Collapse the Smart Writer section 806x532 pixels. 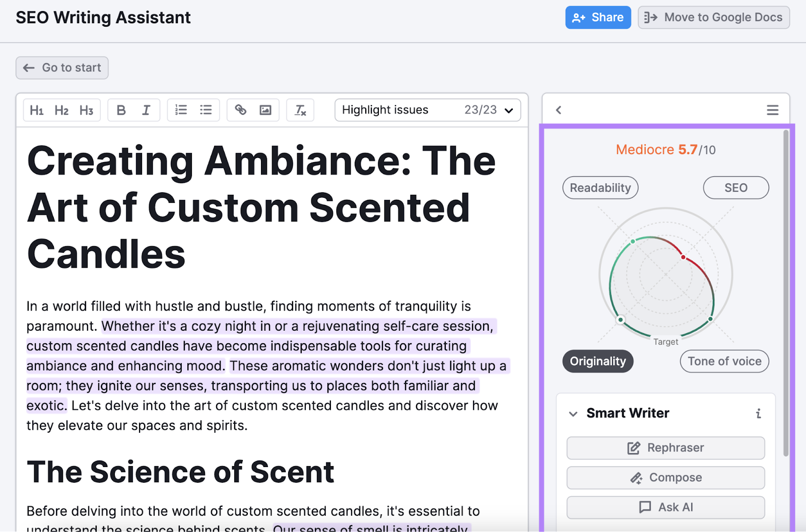click(573, 414)
